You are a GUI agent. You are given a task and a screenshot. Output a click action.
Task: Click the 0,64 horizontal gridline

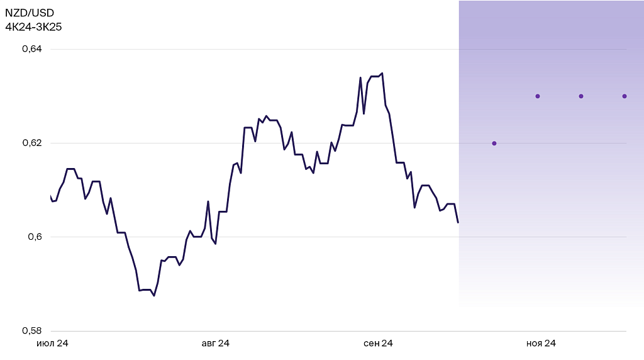[x=252, y=49]
